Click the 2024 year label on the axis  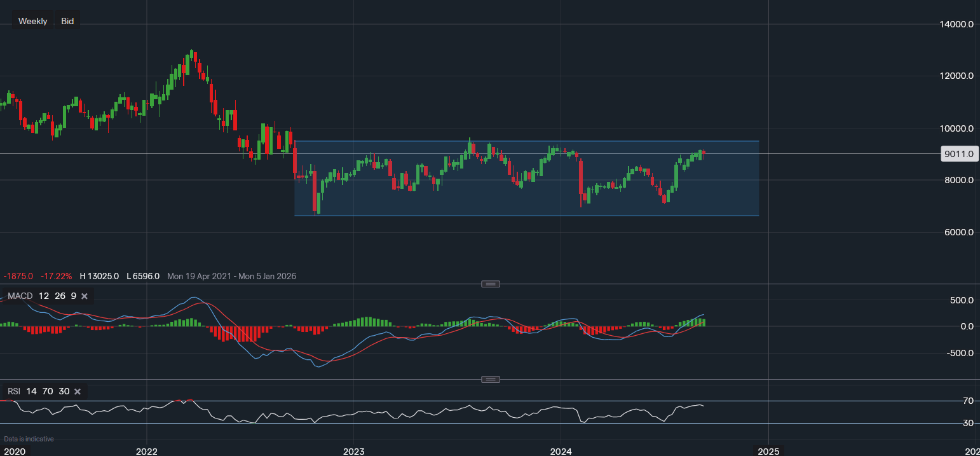pyautogui.click(x=560, y=452)
